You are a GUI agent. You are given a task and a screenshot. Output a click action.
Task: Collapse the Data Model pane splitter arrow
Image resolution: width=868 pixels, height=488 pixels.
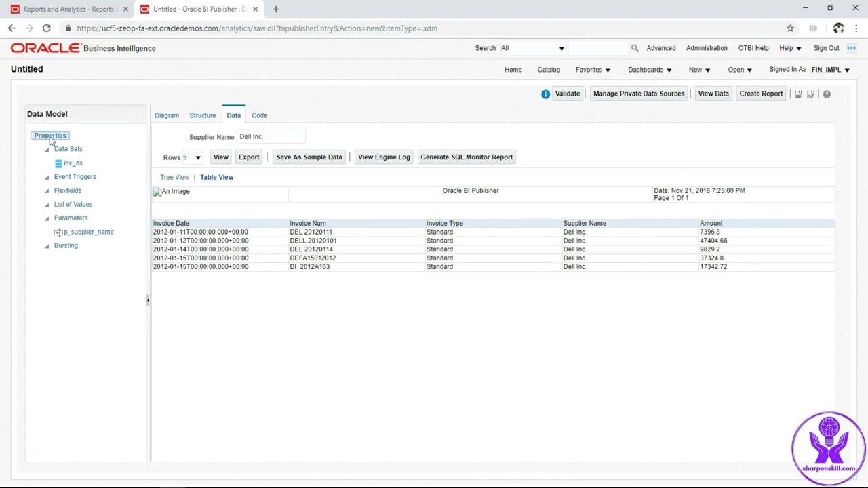[148, 300]
